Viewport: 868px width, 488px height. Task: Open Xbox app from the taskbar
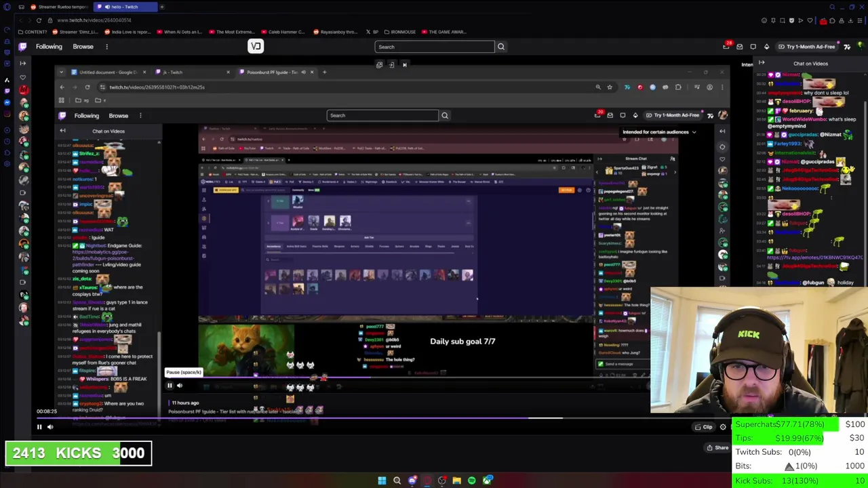[x=487, y=481]
